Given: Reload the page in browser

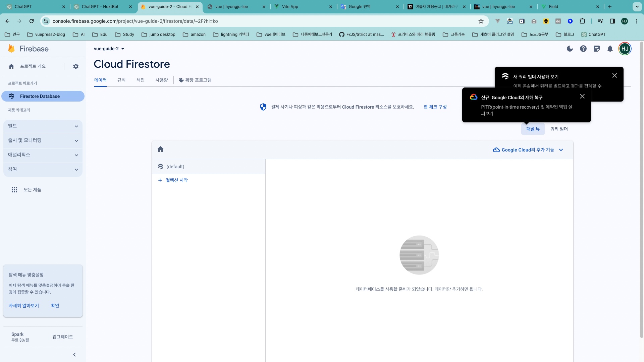Looking at the screenshot, I should pyautogui.click(x=32, y=21).
